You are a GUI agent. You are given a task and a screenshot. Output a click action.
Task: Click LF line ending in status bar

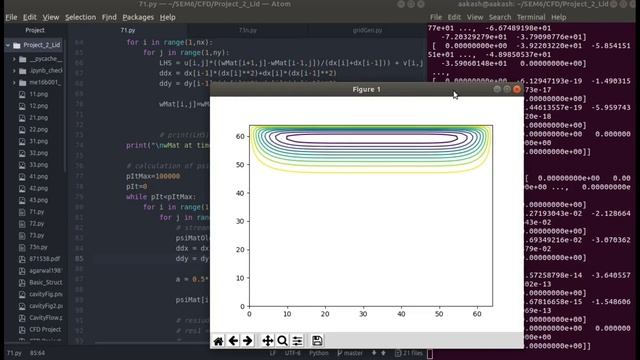point(273,353)
